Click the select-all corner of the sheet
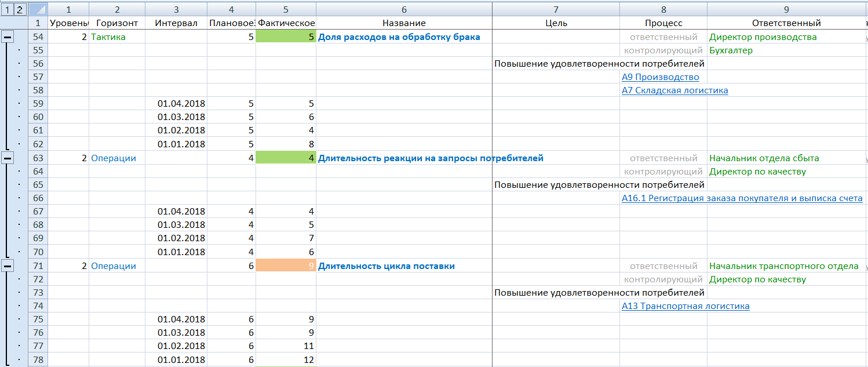868x367 pixels. pos(38,9)
